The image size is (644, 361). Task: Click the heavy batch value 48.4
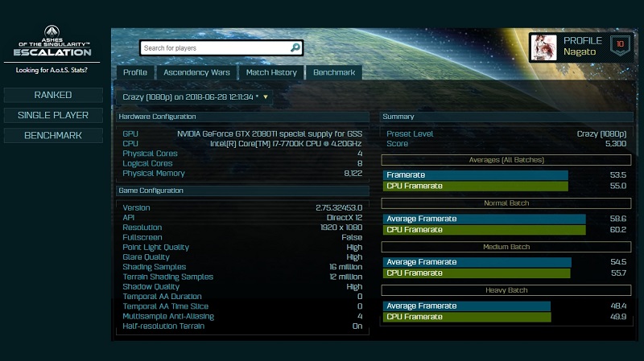(618, 306)
